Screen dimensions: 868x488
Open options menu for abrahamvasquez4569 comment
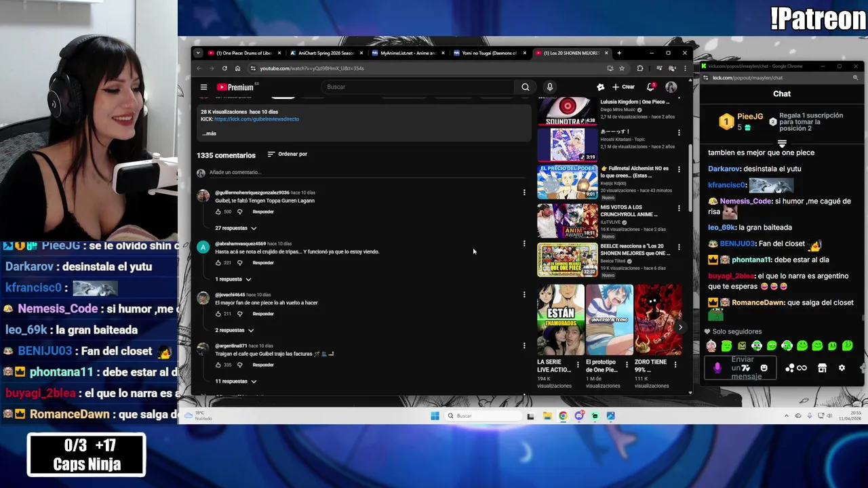524,243
